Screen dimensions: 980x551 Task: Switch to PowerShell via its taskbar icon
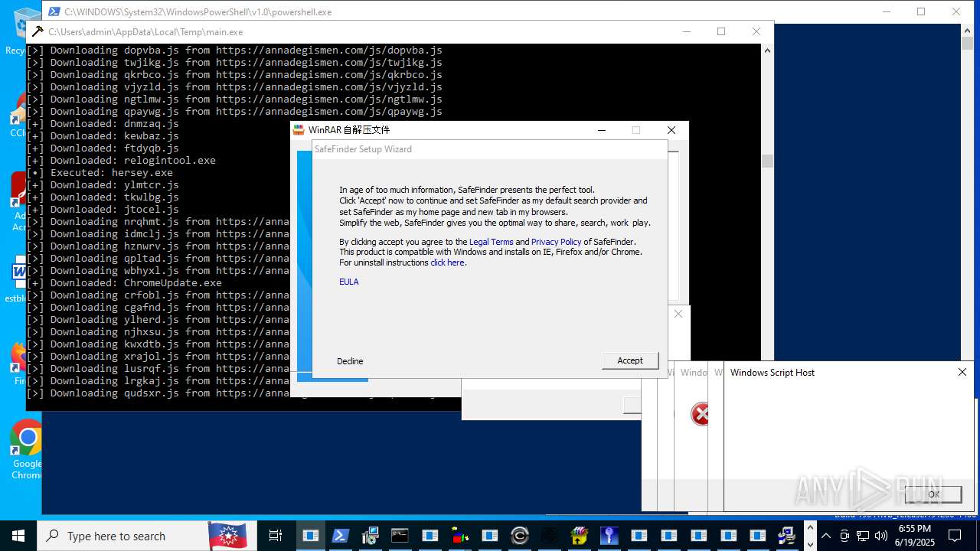pyautogui.click(x=341, y=536)
